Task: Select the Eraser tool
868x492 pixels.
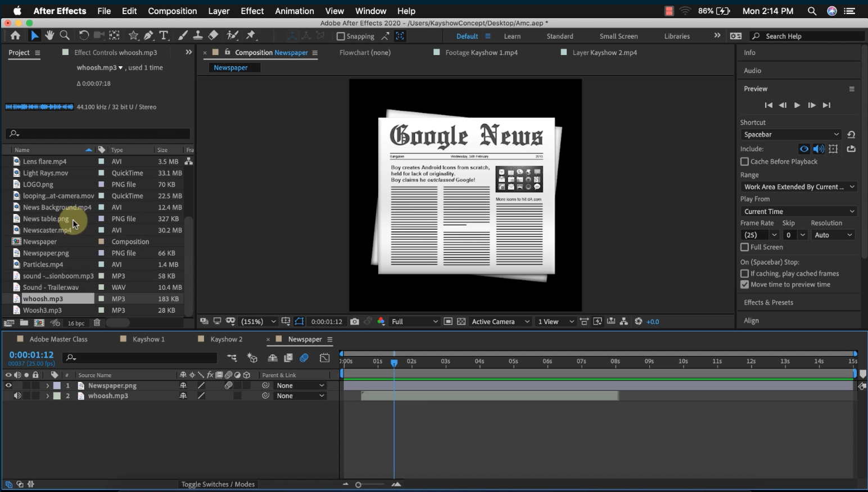Action: (x=213, y=35)
